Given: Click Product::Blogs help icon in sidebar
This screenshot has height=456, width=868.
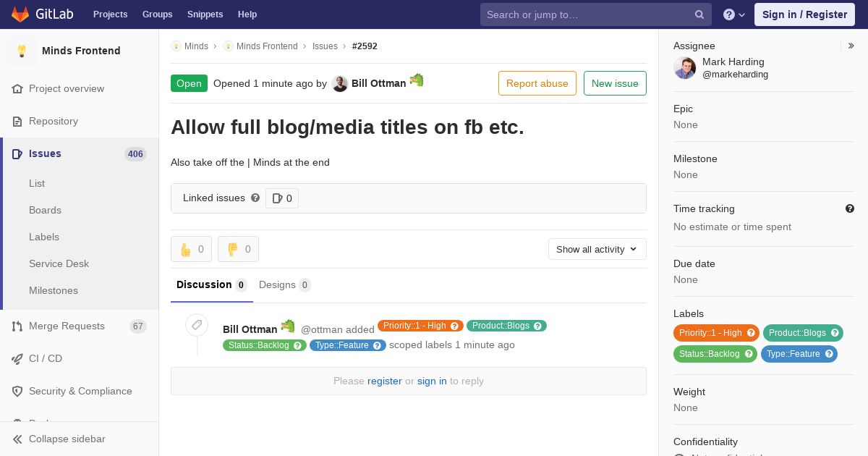Looking at the screenshot, I should tap(835, 333).
